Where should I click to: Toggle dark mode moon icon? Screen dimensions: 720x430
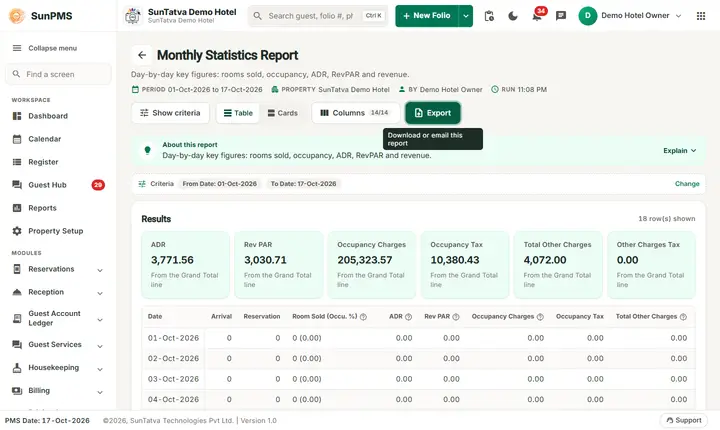(513, 16)
